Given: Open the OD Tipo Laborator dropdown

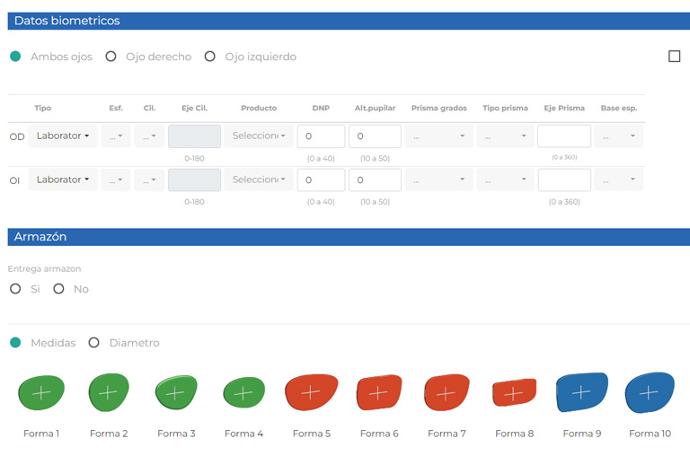Looking at the screenshot, I should [x=63, y=136].
